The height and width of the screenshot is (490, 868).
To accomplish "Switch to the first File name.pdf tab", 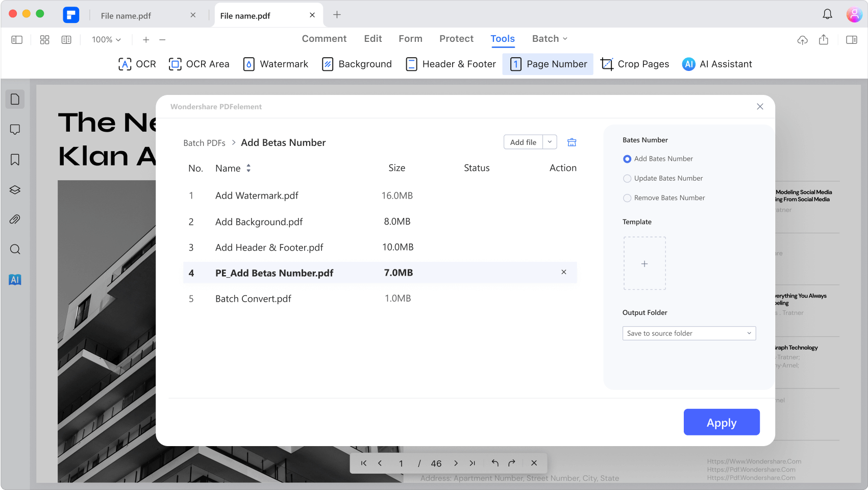I will pos(126,16).
